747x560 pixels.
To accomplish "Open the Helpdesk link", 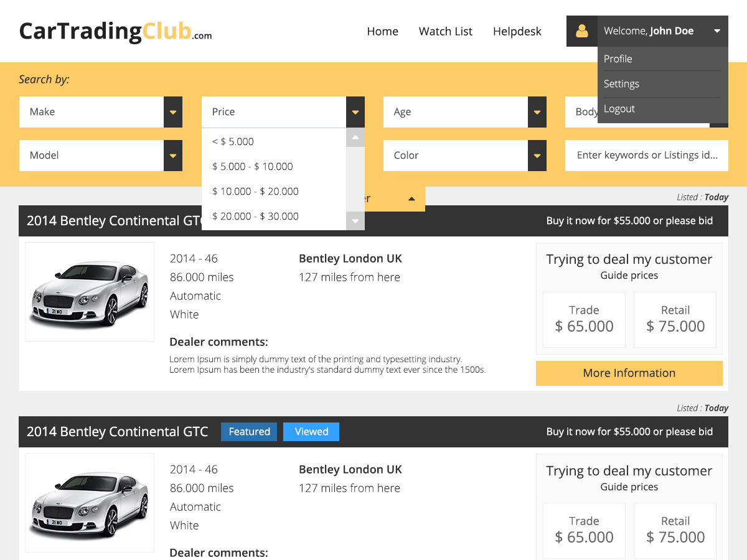I will (x=517, y=31).
